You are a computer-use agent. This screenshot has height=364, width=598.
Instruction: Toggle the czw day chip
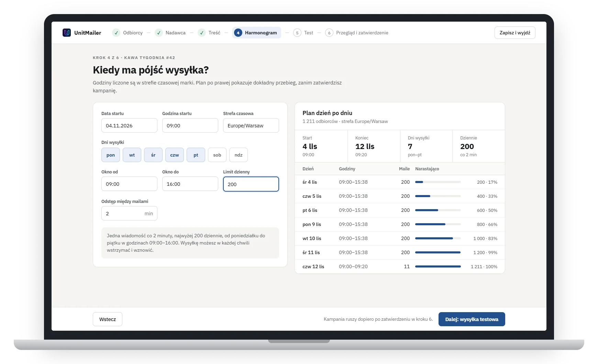(x=175, y=155)
